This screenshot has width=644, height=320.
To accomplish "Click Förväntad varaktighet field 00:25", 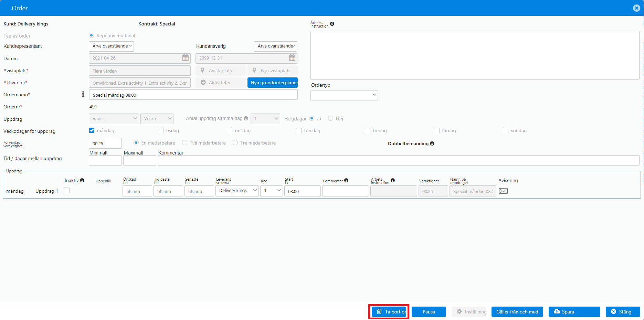I will (x=105, y=143).
